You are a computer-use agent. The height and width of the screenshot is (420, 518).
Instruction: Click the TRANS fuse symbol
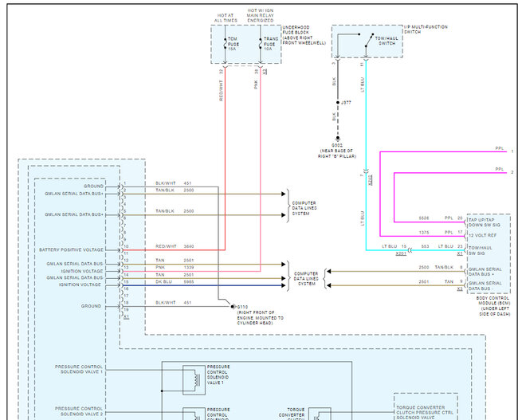[x=261, y=44]
